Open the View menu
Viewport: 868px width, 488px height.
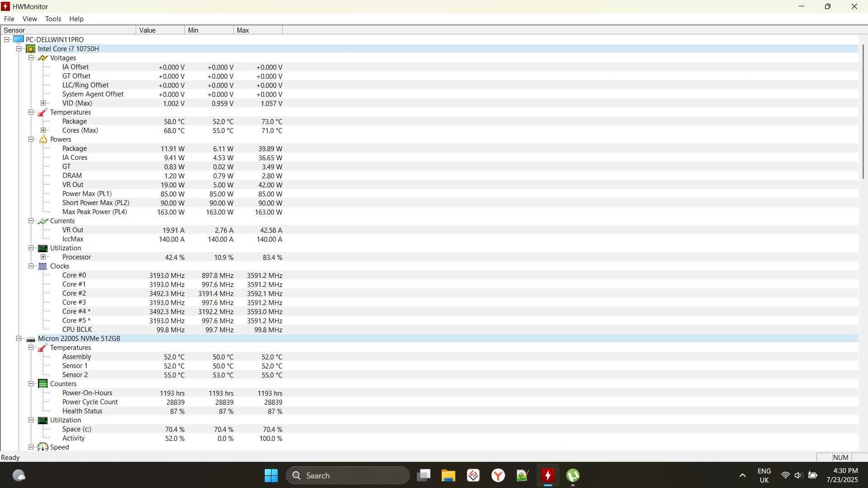(x=30, y=19)
